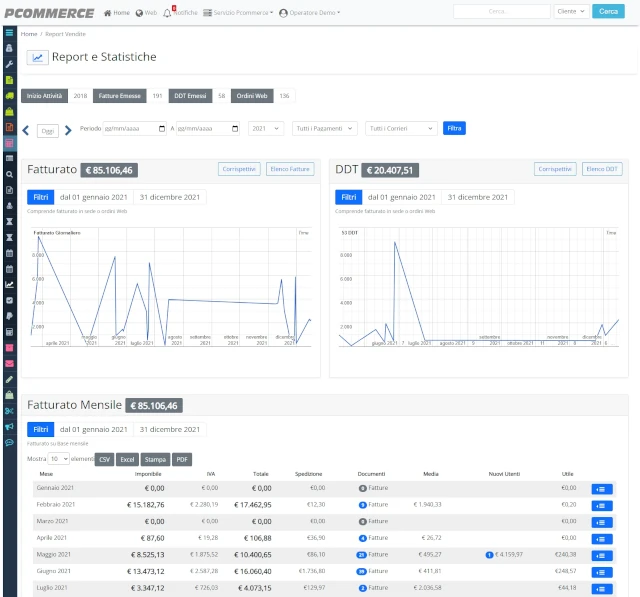Click the blue Filtra button
Screen dimensions: 640x597
(454, 129)
